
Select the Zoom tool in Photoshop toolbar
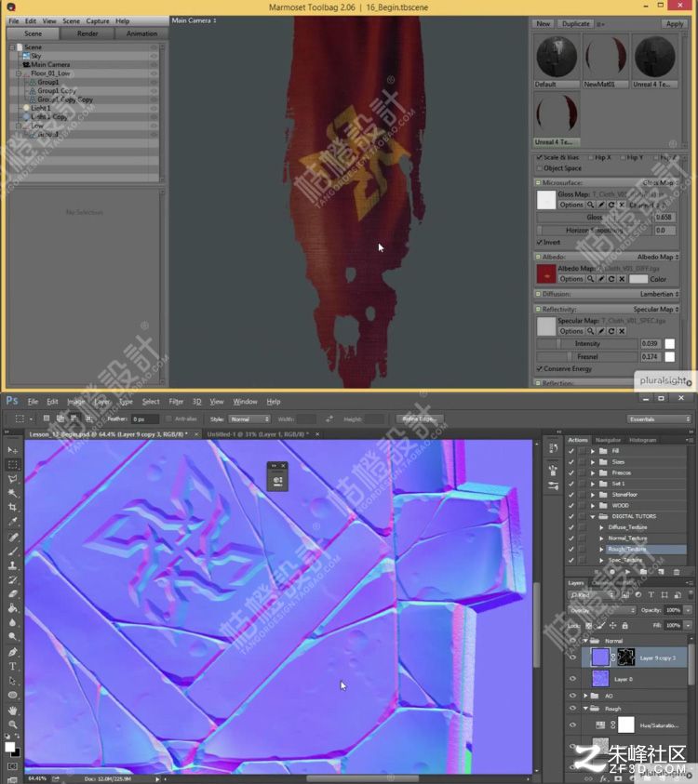[12, 724]
